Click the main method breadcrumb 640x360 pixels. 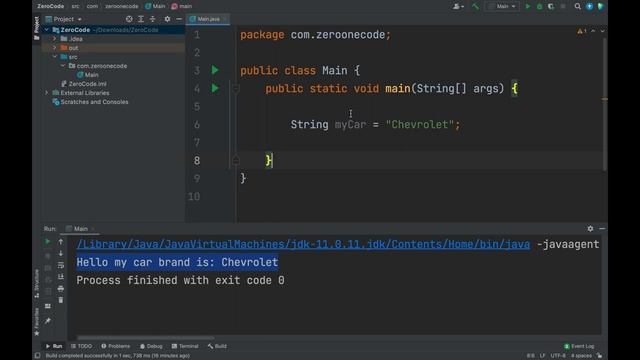(182, 6)
